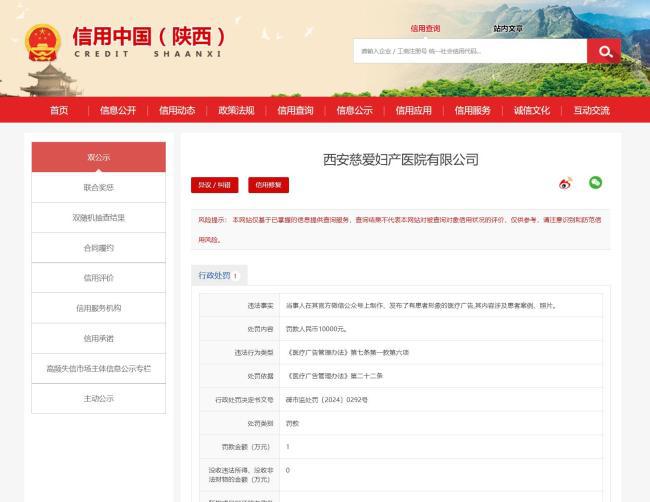Focus the enterprise name search field
The image size is (650, 502).
click(x=470, y=51)
